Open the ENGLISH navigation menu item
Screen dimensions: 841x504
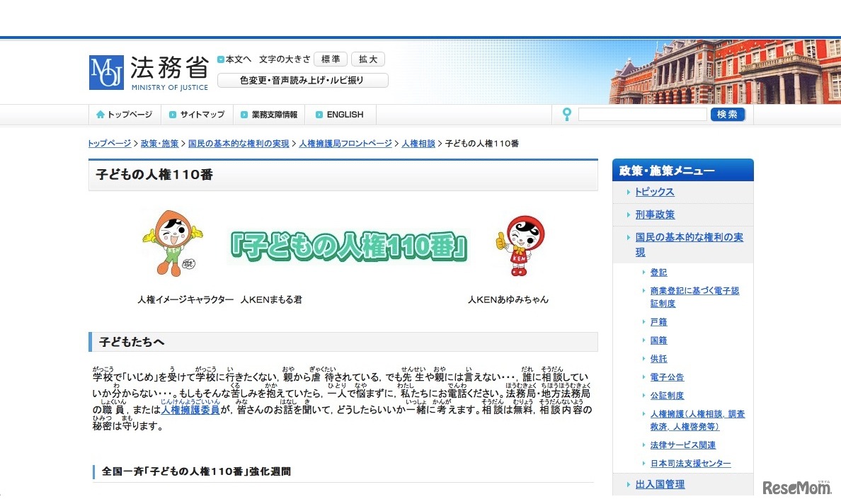[344, 114]
